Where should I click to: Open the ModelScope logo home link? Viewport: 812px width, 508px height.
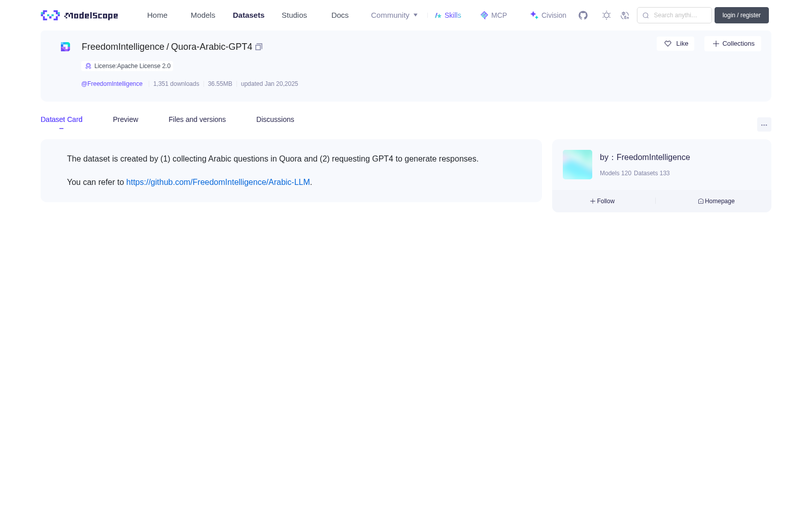79,15
